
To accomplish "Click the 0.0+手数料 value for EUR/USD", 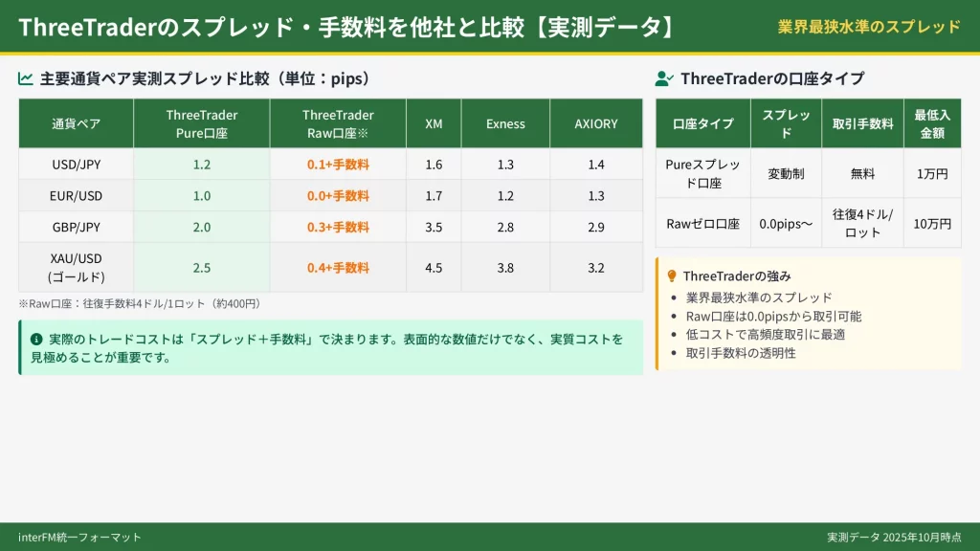I will tap(338, 196).
